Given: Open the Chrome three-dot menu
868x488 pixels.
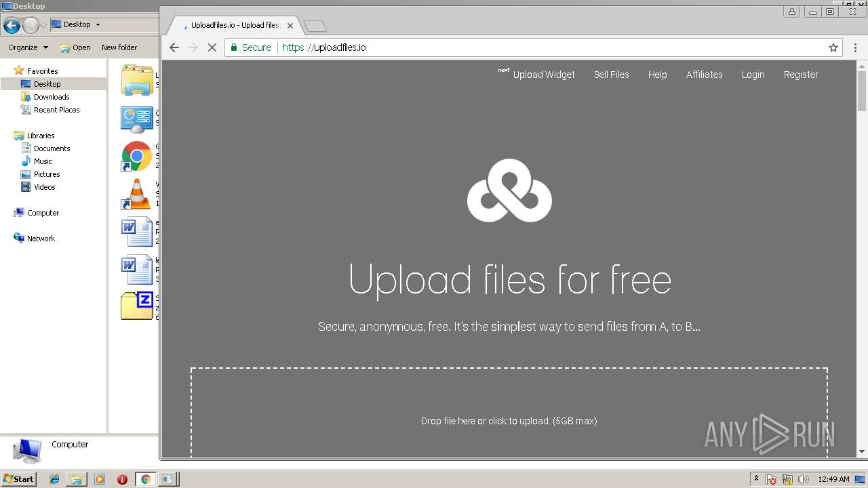Looking at the screenshot, I should coord(856,47).
